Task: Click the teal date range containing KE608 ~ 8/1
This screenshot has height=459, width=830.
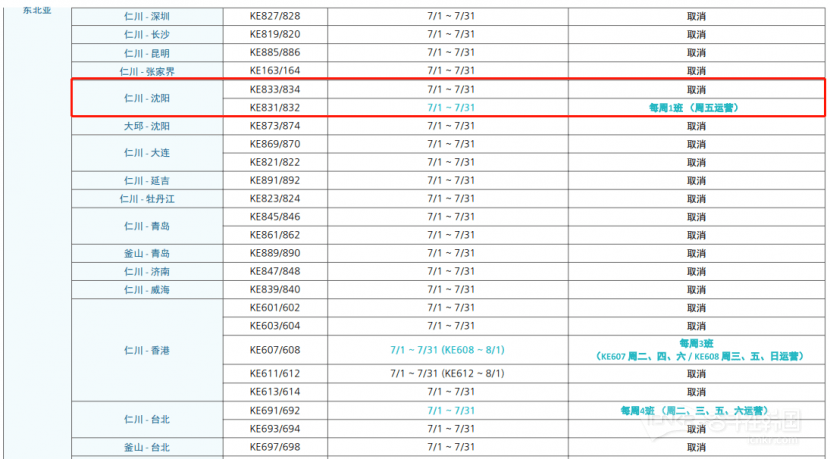Action: tap(447, 350)
